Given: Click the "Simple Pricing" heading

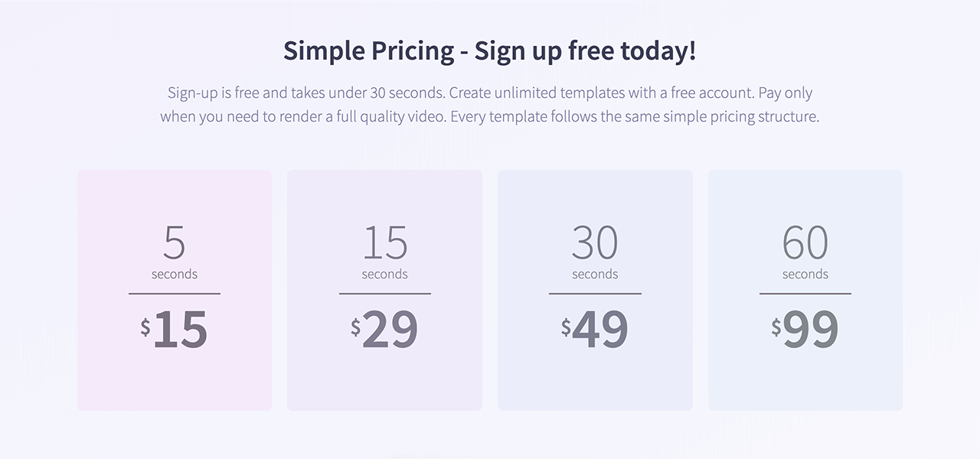Looking at the screenshot, I should [x=489, y=51].
